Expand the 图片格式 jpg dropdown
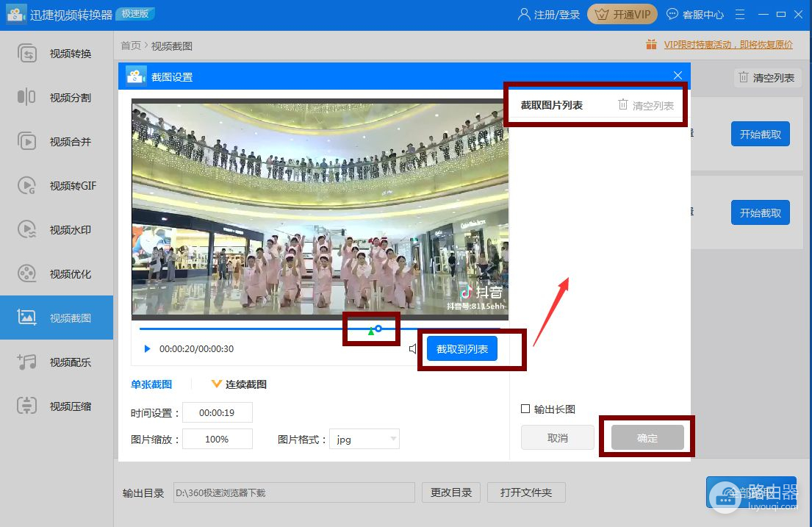 (x=364, y=440)
